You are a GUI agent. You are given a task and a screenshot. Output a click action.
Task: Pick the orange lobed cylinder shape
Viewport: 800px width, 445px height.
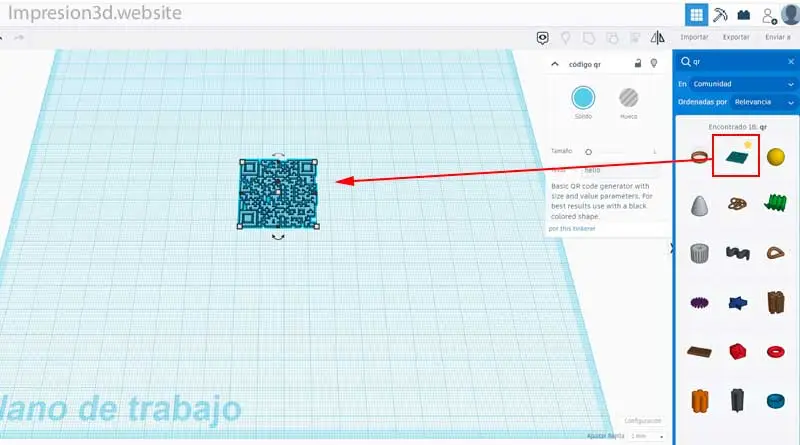pyautogui.click(x=699, y=401)
